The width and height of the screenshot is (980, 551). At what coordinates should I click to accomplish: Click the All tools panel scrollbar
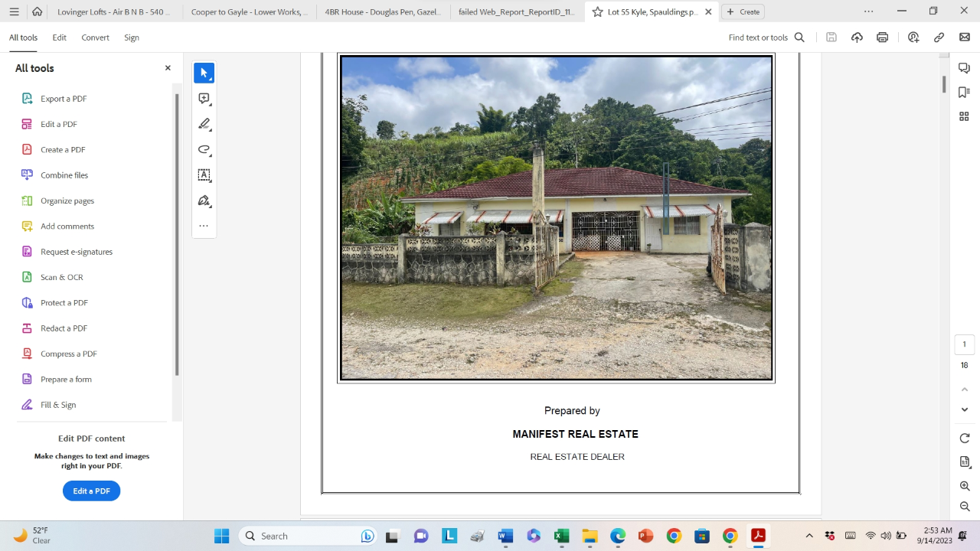[178, 234]
